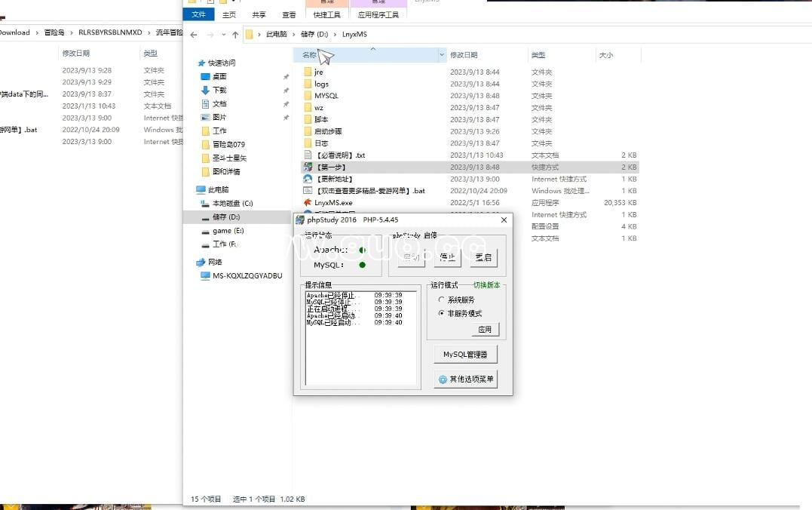This screenshot has height=510, width=812.
Task: Select the jre folder icon
Action: tap(308, 72)
